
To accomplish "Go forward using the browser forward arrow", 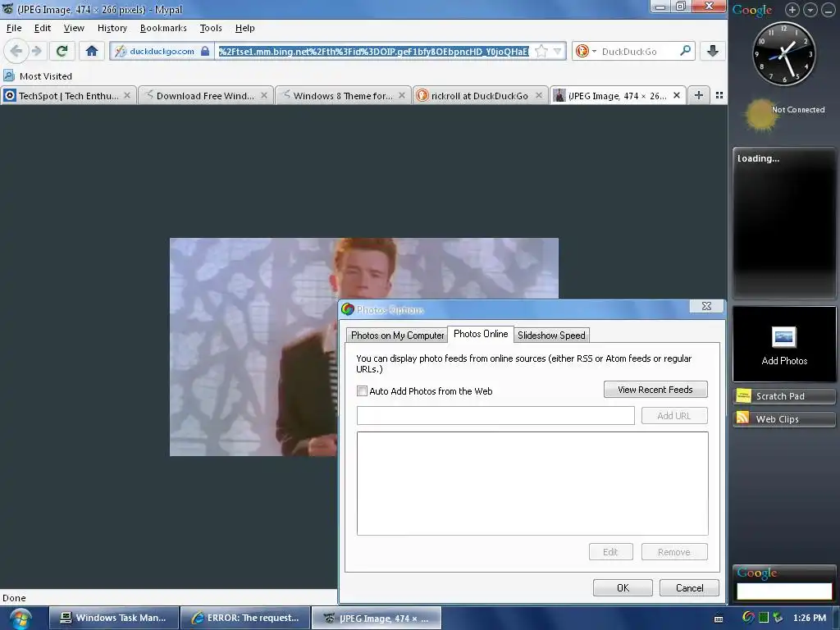I will click(x=36, y=51).
